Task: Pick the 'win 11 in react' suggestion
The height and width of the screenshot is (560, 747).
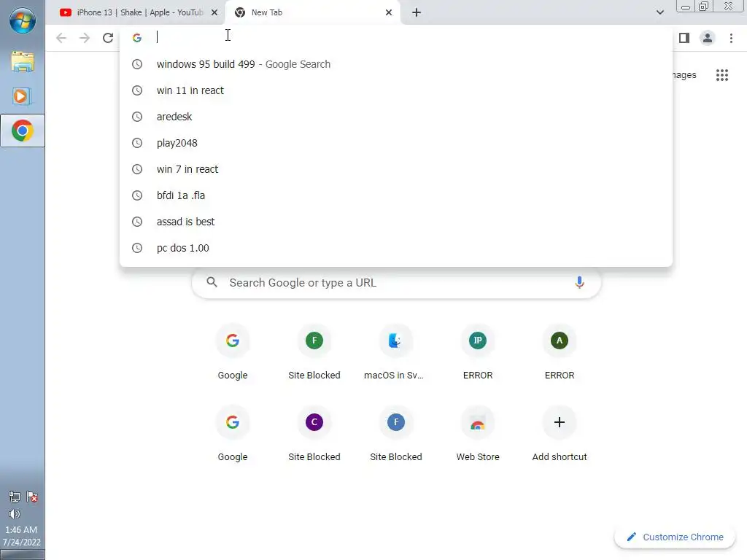Action: 396,90
